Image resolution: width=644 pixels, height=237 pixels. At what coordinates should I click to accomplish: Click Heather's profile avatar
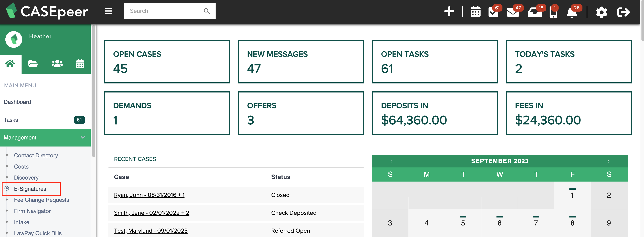(14, 39)
